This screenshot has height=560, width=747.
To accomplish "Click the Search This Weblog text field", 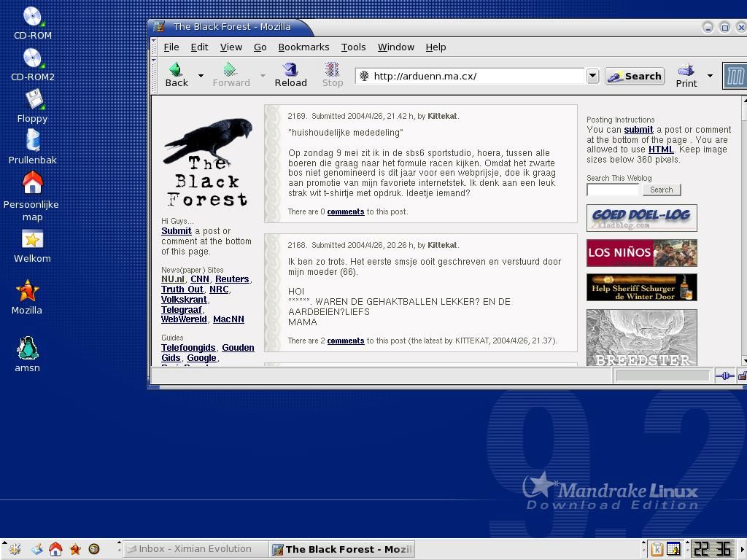I will (x=613, y=190).
